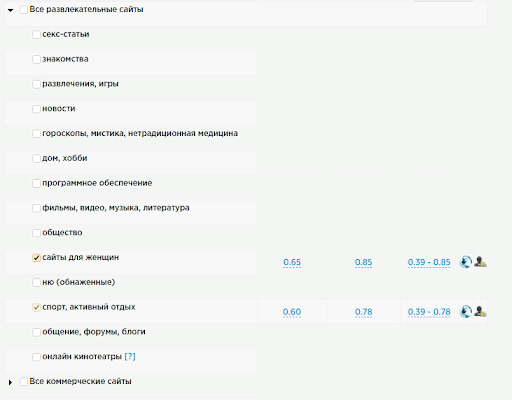Select the Все коммерческие сайты checkbox
The image size is (512, 400).
(x=24, y=382)
